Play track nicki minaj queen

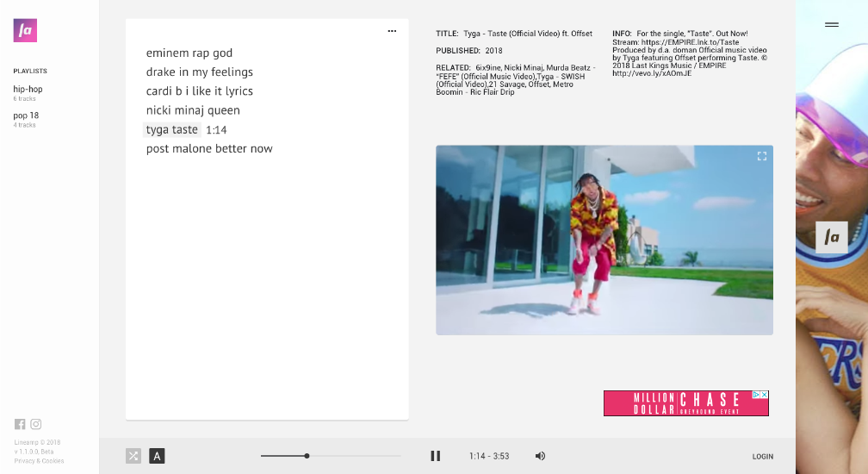click(x=193, y=110)
